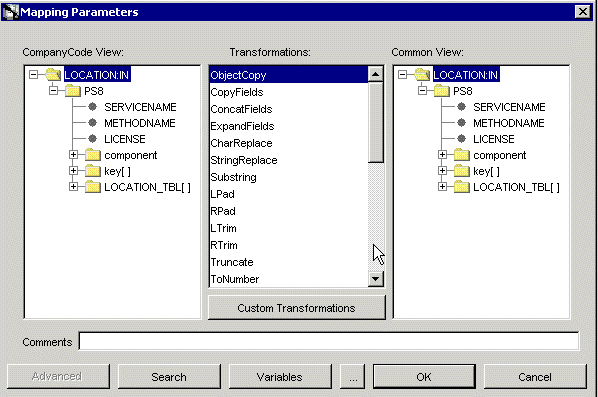The height and width of the screenshot is (397, 598).
Task: Click Transformations list scroll down arrow
Action: coord(376,279)
